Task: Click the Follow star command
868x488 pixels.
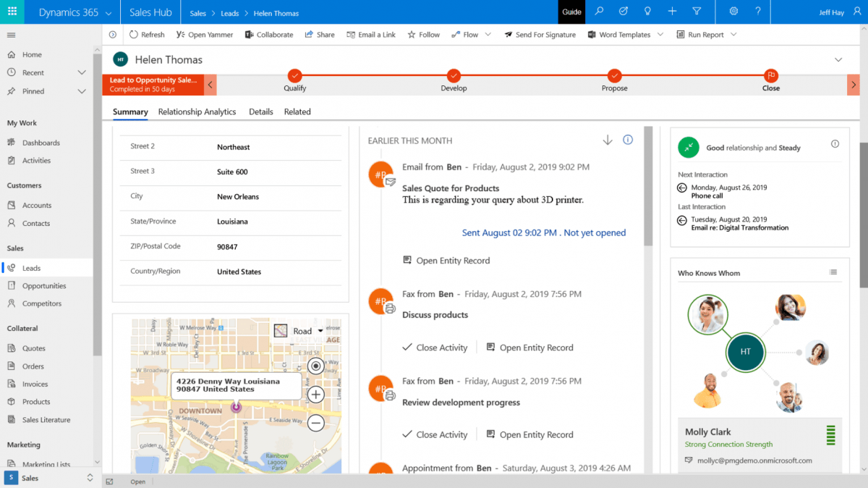Action: (x=424, y=35)
